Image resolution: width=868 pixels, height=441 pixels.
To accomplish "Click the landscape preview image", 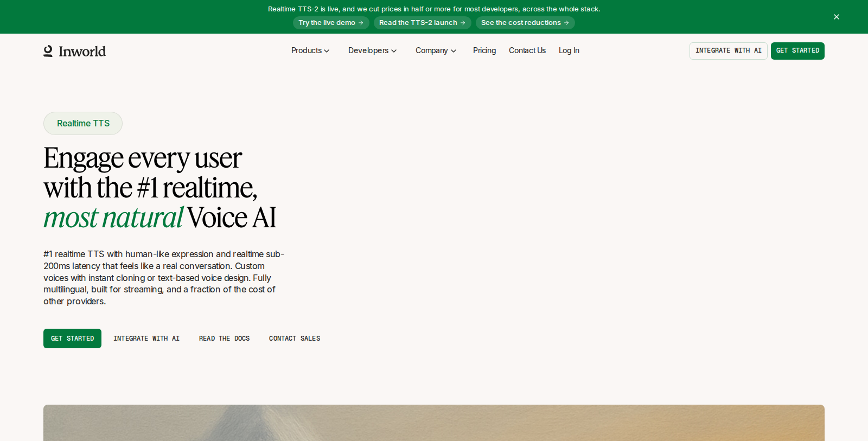I will pos(434,423).
